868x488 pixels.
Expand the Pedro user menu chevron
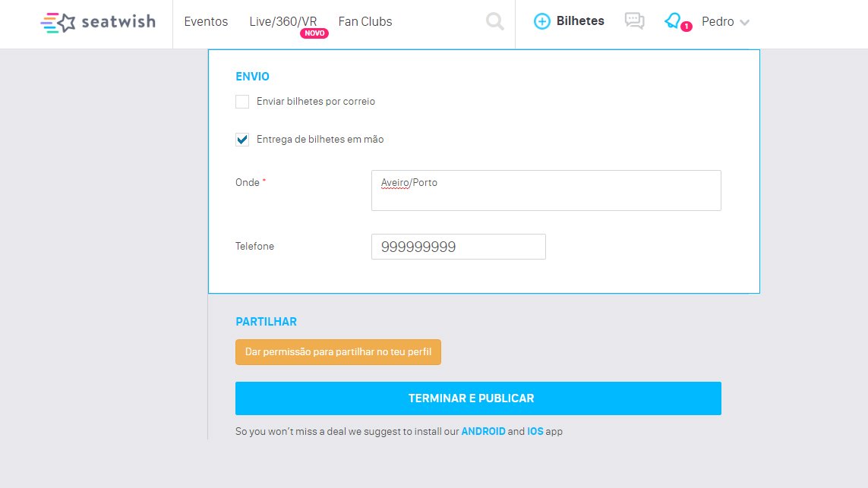tap(744, 23)
